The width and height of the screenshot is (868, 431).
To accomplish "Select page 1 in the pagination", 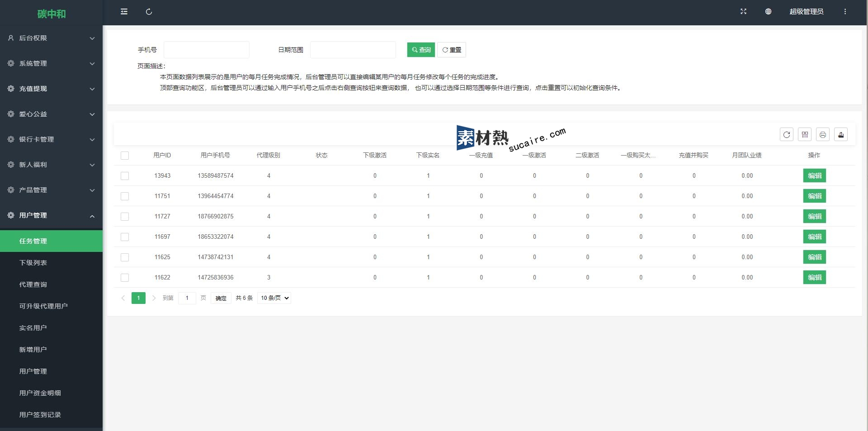I will [x=138, y=298].
